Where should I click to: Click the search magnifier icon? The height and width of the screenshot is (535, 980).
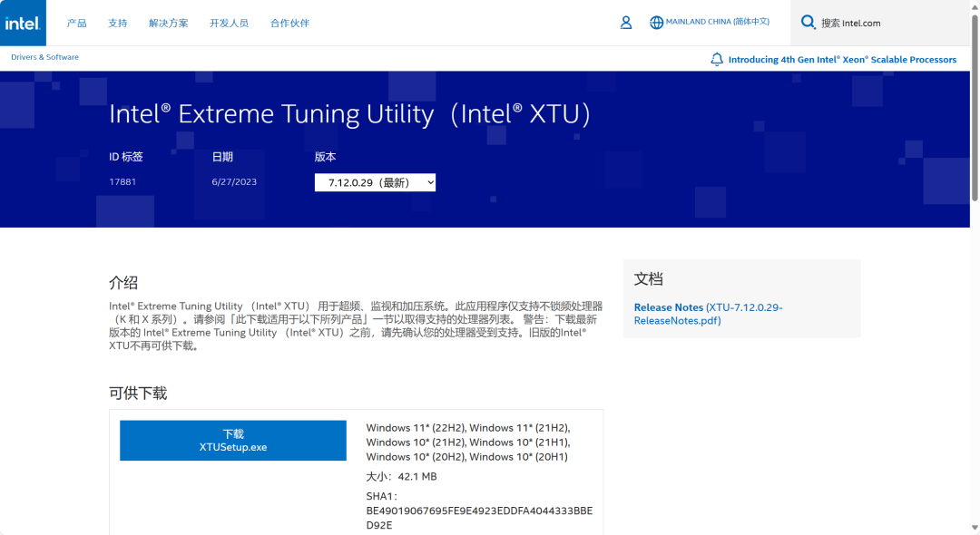pos(807,22)
